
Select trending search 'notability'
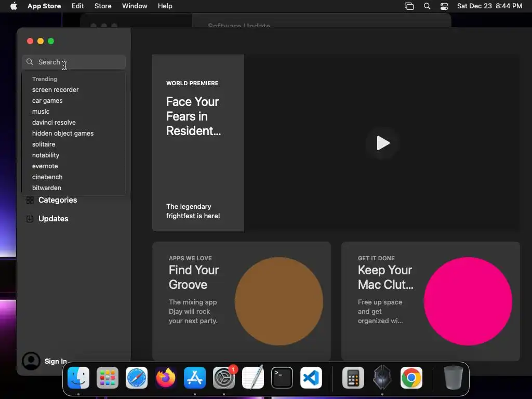46,155
